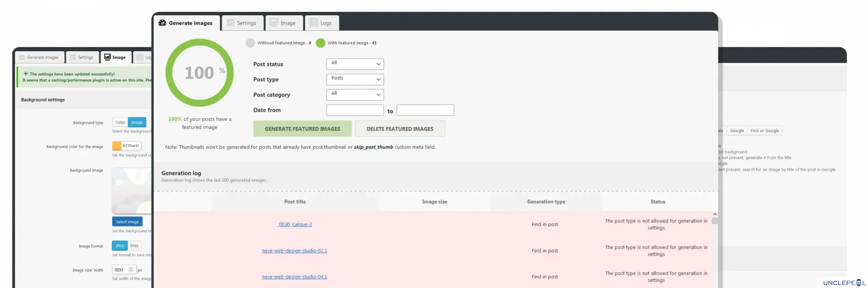Screen dimensions: 868x288
Task: Click the gauge icon on Generate images tab
Action: [x=162, y=23]
